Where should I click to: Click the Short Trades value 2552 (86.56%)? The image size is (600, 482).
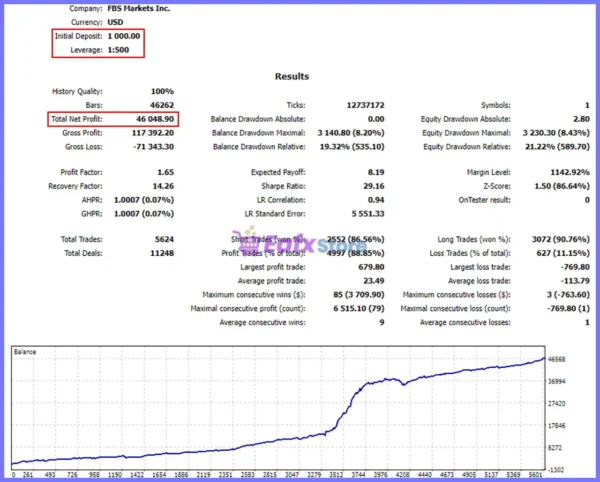tap(355, 239)
